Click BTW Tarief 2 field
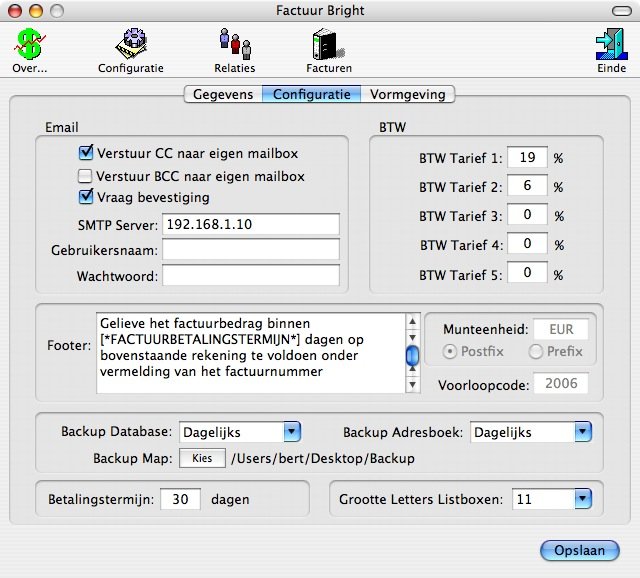The height and width of the screenshot is (578, 640). coord(527,186)
